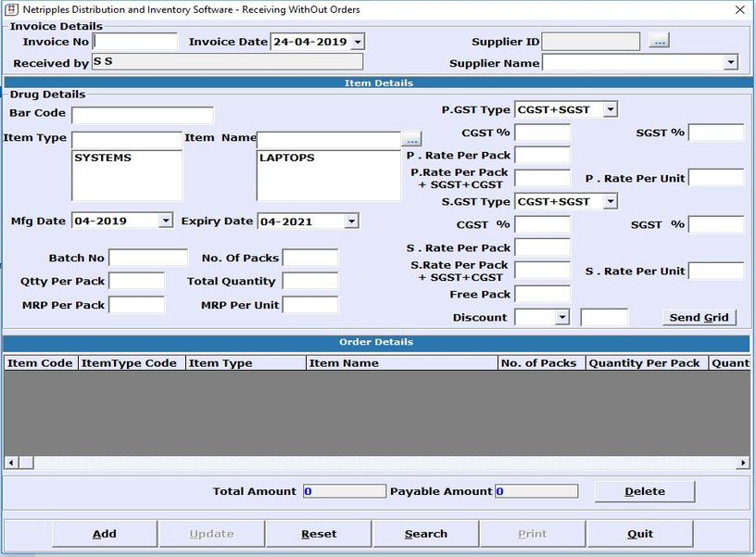Screen dimensions: 756x557
Task: Click the Add button
Action: (x=105, y=534)
